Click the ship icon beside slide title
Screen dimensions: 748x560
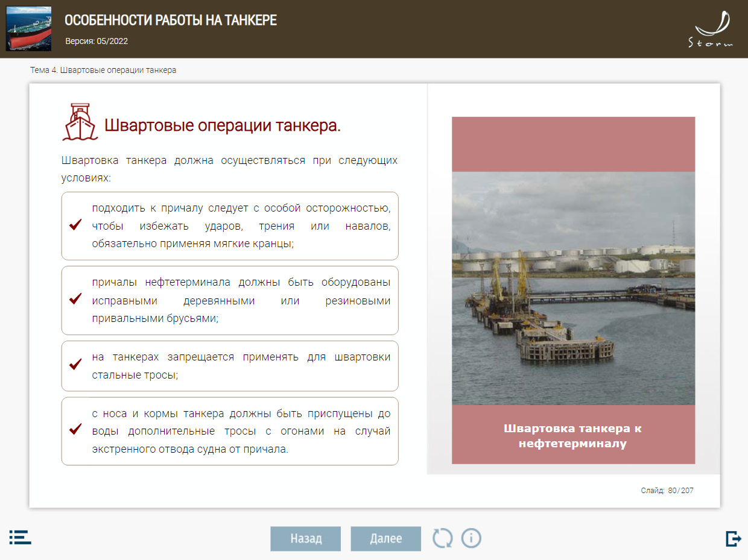click(x=80, y=122)
